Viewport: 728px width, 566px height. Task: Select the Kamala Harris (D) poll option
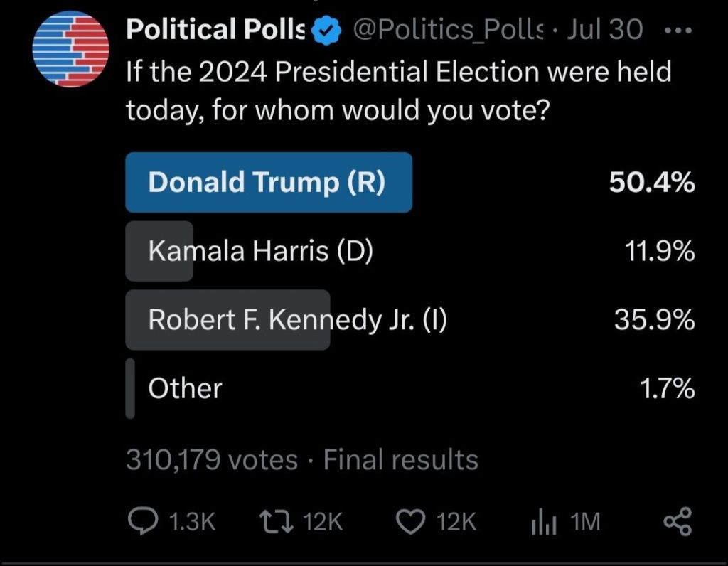tap(260, 251)
